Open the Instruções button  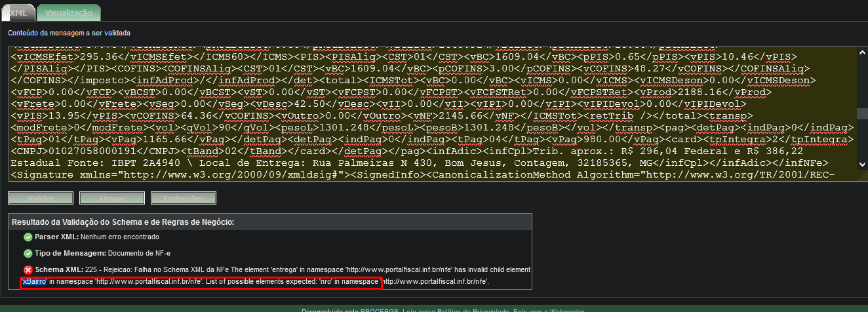184,198
